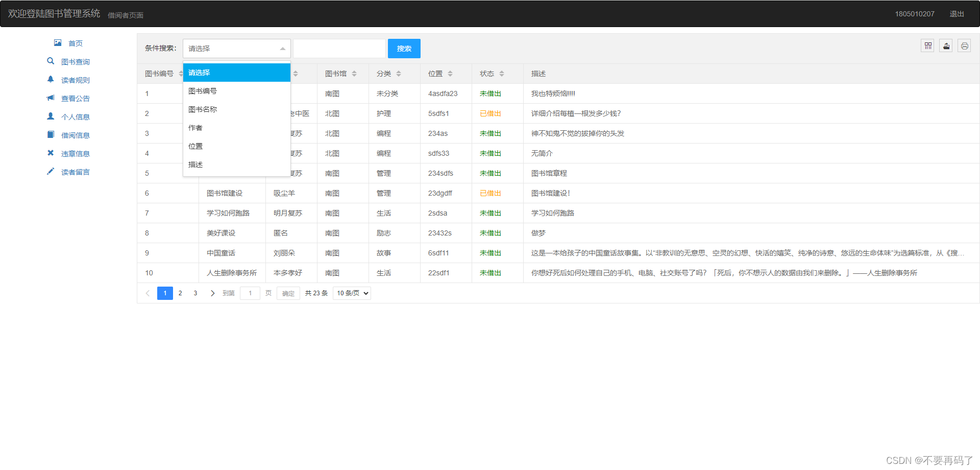Click user ID 1805010207 in header
The width and height of the screenshot is (980, 470).
[915, 14]
